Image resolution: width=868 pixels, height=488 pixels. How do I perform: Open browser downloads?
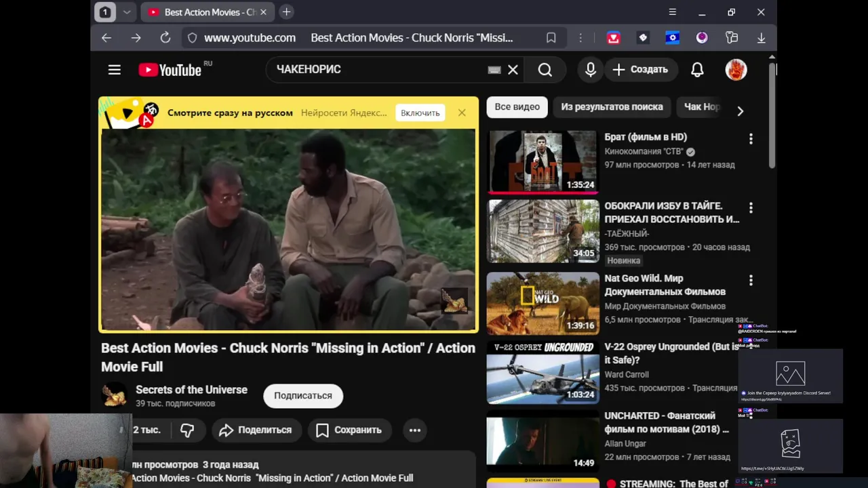click(762, 38)
